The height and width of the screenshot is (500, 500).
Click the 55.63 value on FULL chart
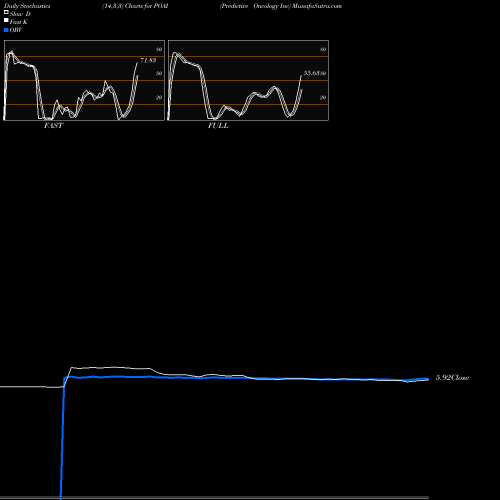click(312, 73)
